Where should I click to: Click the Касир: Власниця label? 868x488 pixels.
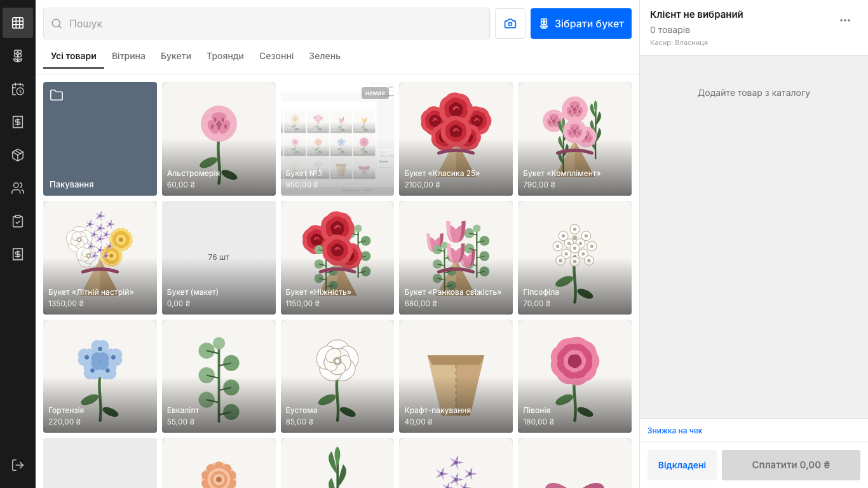tap(679, 43)
